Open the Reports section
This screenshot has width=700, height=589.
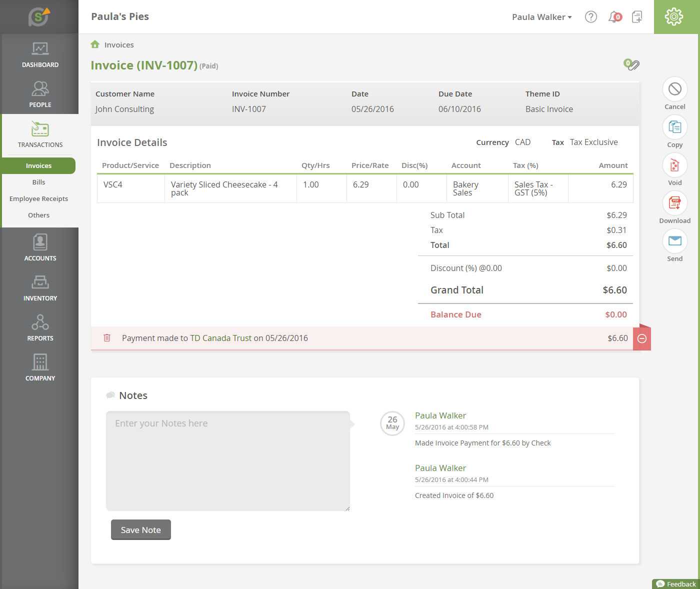[40, 328]
